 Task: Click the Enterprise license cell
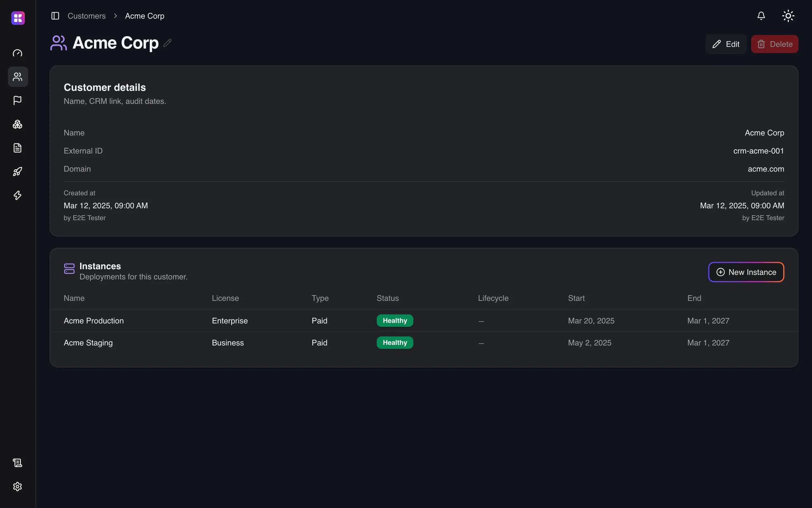[x=230, y=321]
